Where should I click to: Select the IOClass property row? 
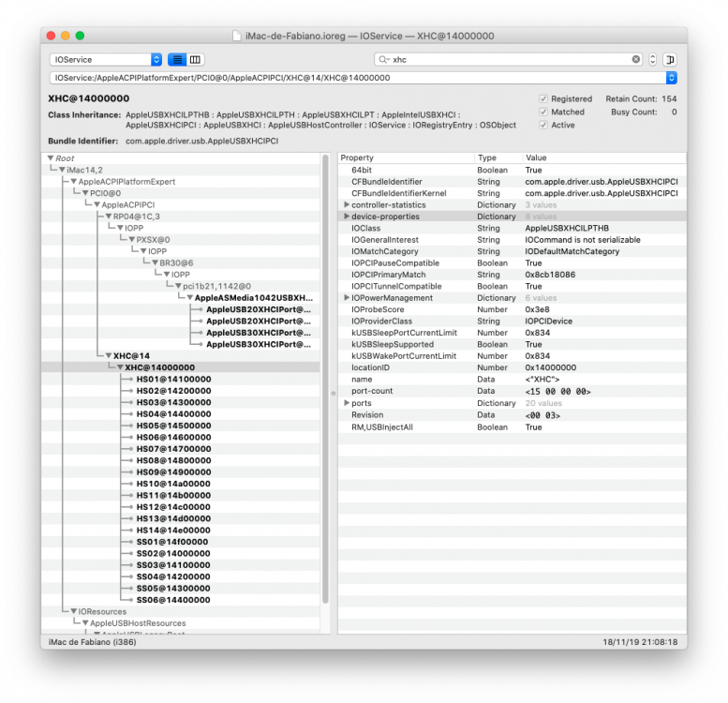[x=513, y=228]
